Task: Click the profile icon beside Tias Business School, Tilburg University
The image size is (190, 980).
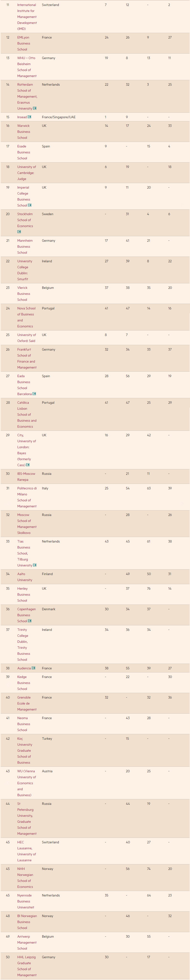Action: 35,565
